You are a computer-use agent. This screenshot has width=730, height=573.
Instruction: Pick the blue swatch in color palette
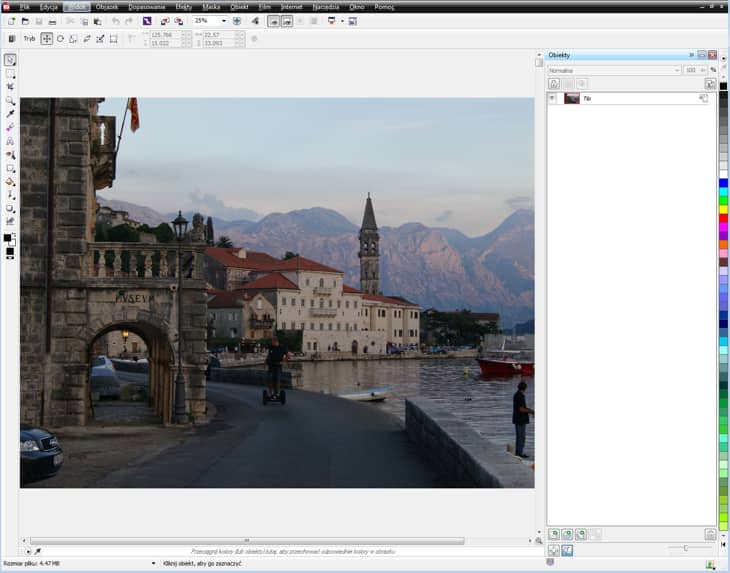pos(723,183)
